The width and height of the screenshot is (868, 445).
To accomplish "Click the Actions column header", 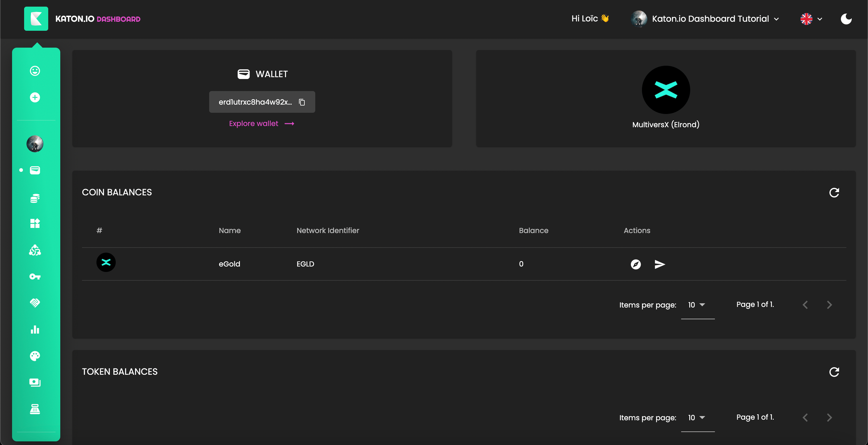I will tap(637, 231).
